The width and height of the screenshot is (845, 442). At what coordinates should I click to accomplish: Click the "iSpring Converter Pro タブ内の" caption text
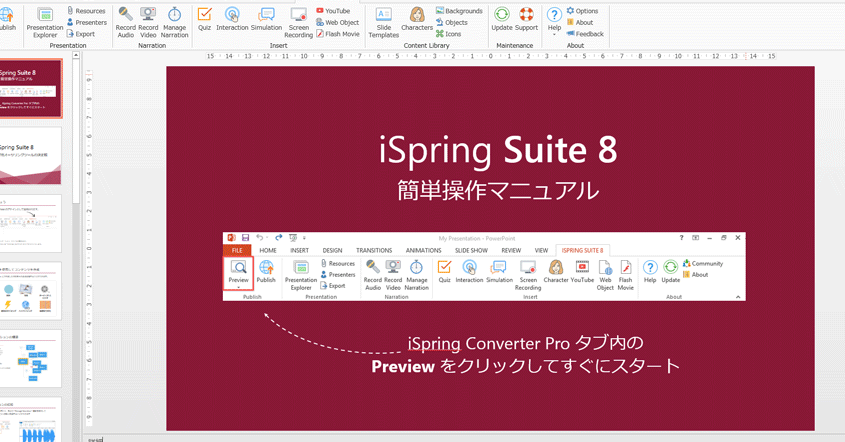525,343
